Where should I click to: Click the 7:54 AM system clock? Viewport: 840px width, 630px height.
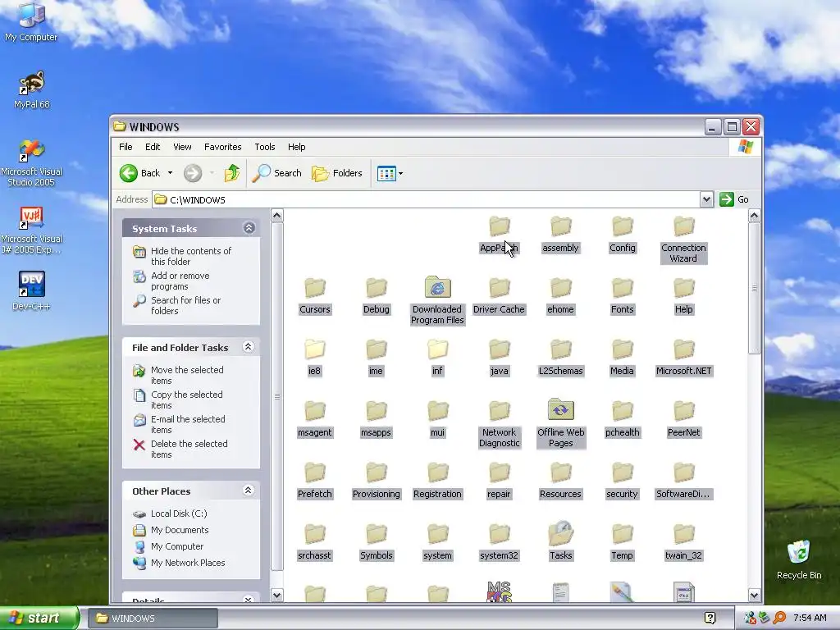[810, 619]
